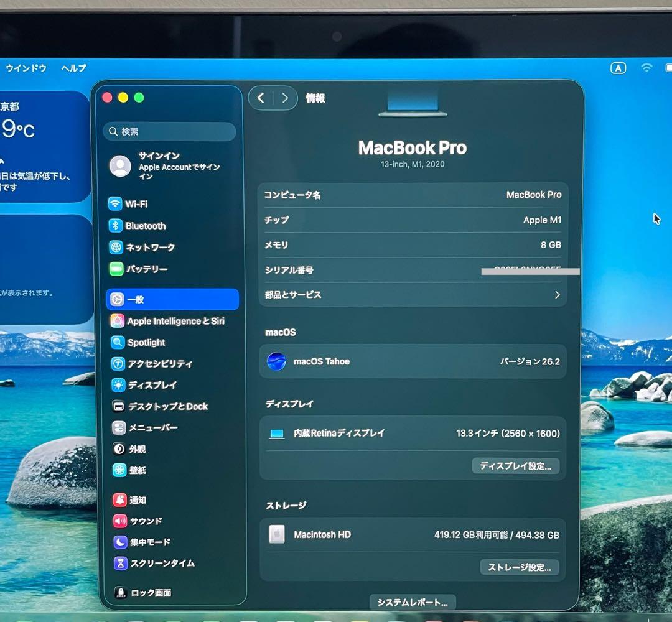Click the 検索 search field
This screenshot has width=672, height=622.
point(170,131)
